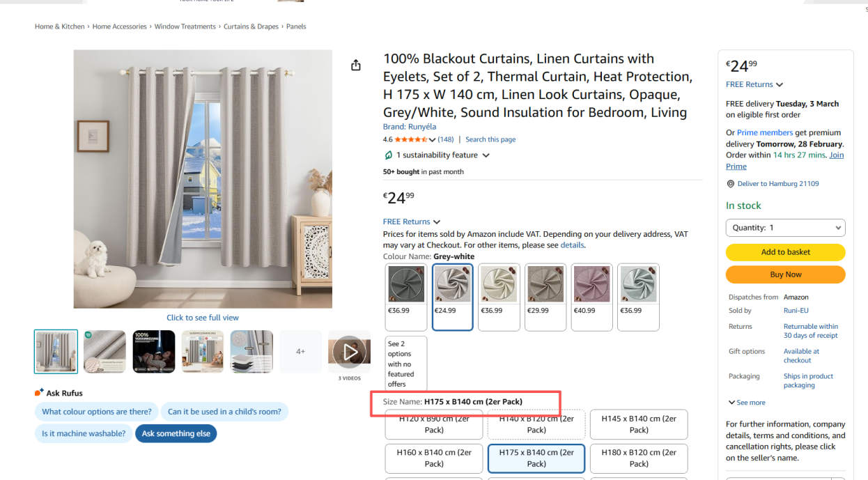Click the Buy Now button
868x480 pixels.
point(785,274)
